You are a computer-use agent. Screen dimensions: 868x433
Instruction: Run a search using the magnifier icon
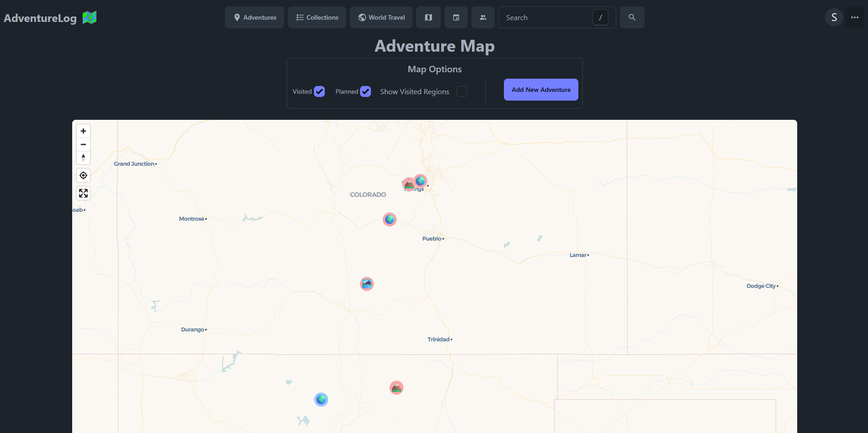coord(632,17)
